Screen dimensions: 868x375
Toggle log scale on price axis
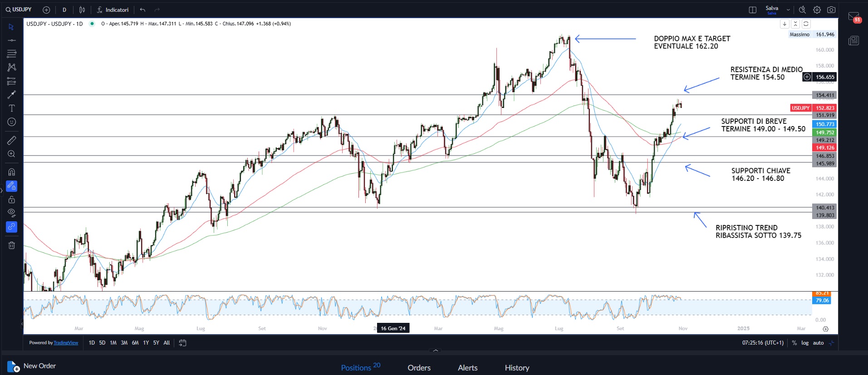[x=804, y=343]
